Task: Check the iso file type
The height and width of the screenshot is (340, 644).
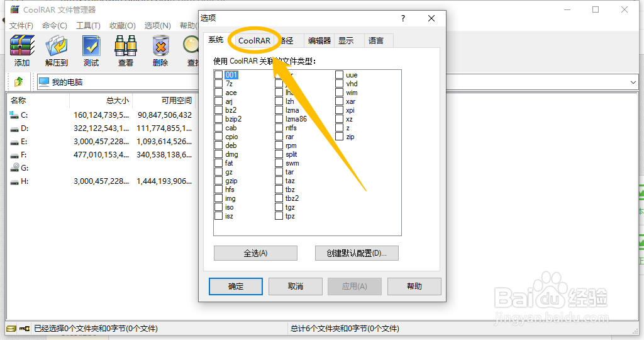Action: (218, 207)
